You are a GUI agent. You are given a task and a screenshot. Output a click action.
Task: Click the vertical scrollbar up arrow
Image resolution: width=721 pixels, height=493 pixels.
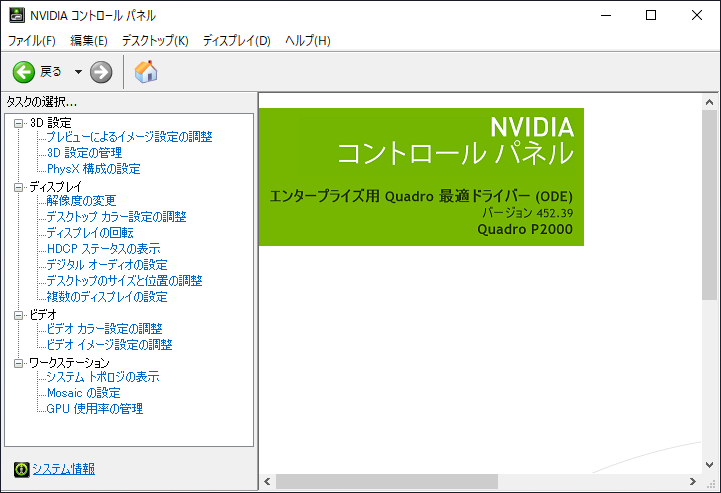[x=709, y=102]
